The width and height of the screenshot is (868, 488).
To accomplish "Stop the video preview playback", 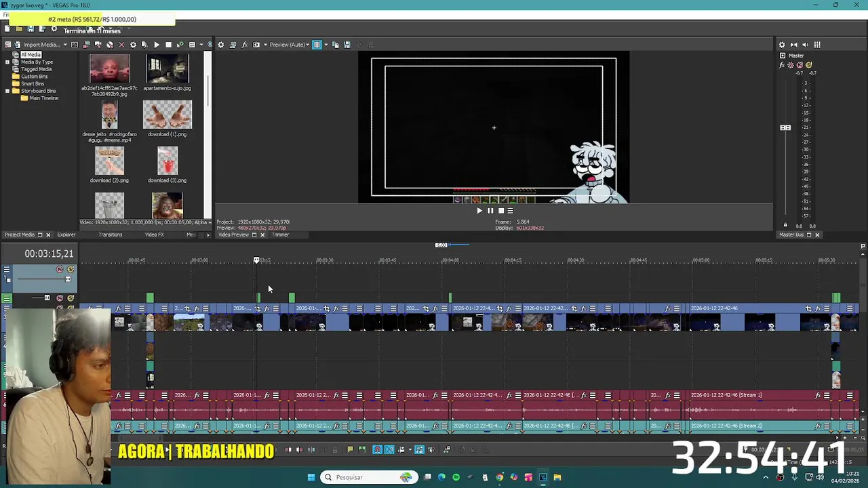I will 501,211.
